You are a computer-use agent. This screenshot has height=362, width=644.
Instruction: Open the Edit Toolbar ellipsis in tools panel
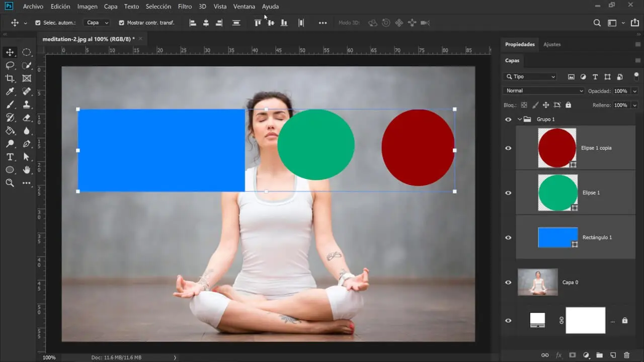pyautogui.click(x=27, y=183)
